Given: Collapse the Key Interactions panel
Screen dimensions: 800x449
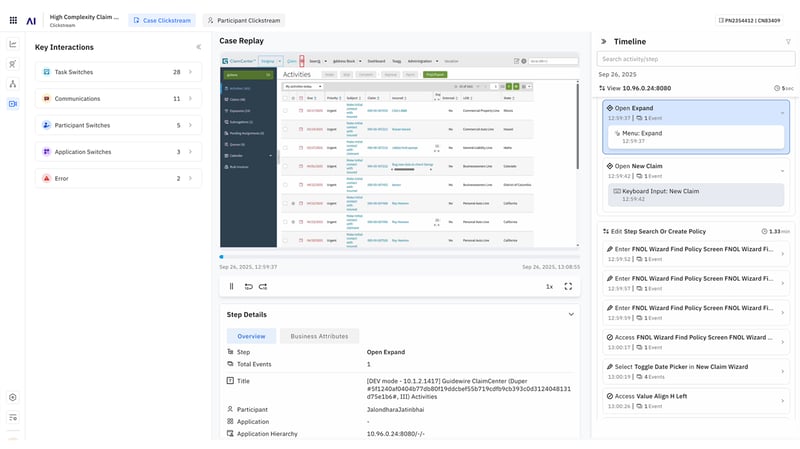Looking at the screenshot, I should click(x=198, y=47).
